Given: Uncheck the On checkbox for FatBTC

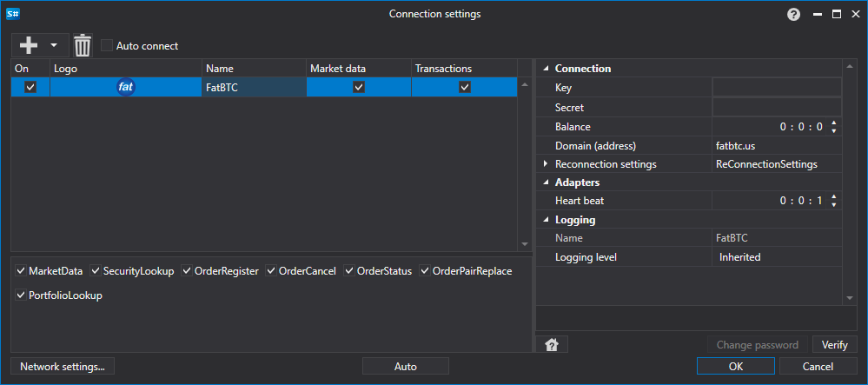Looking at the screenshot, I should tap(30, 87).
